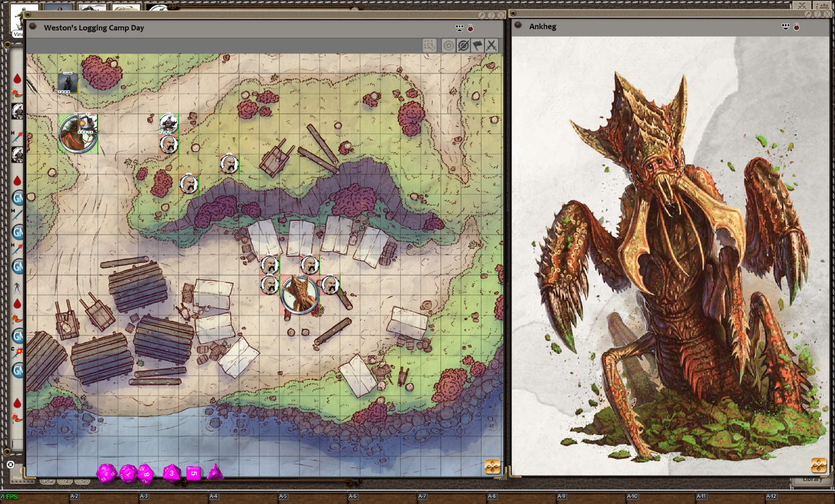The height and width of the screenshot is (504, 835).
Task: Pick the pink d8 die showing 3
Action: click(x=171, y=474)
